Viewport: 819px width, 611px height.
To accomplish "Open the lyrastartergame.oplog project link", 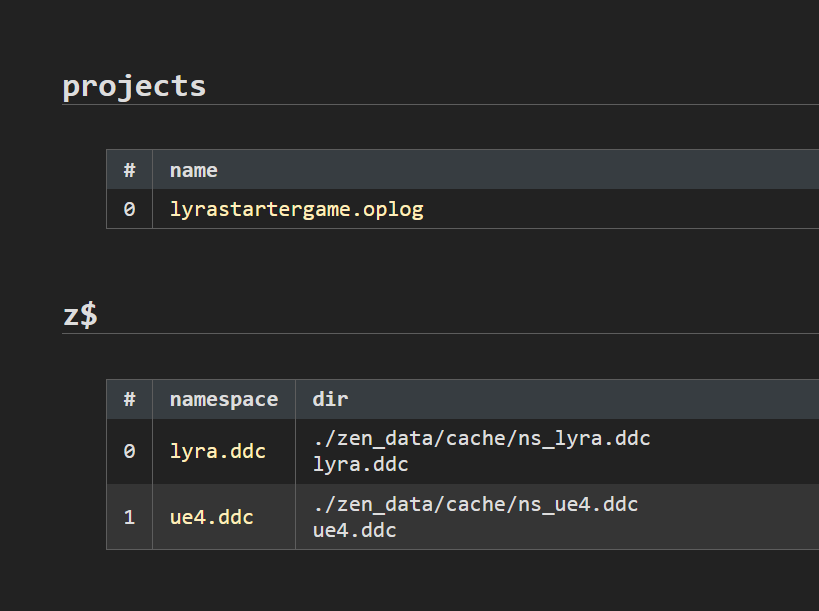I will [296, 209].
